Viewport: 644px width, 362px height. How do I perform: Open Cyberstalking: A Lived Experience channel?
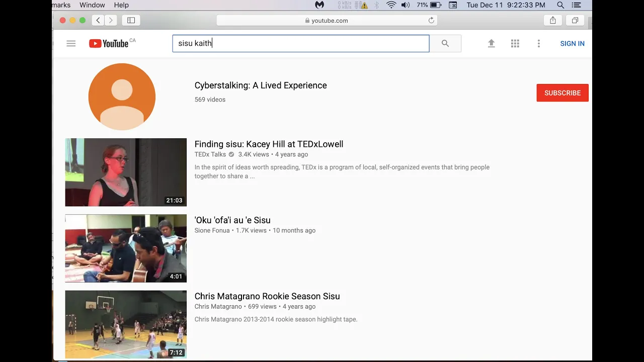pyautogui.click(x=261, y=85)
